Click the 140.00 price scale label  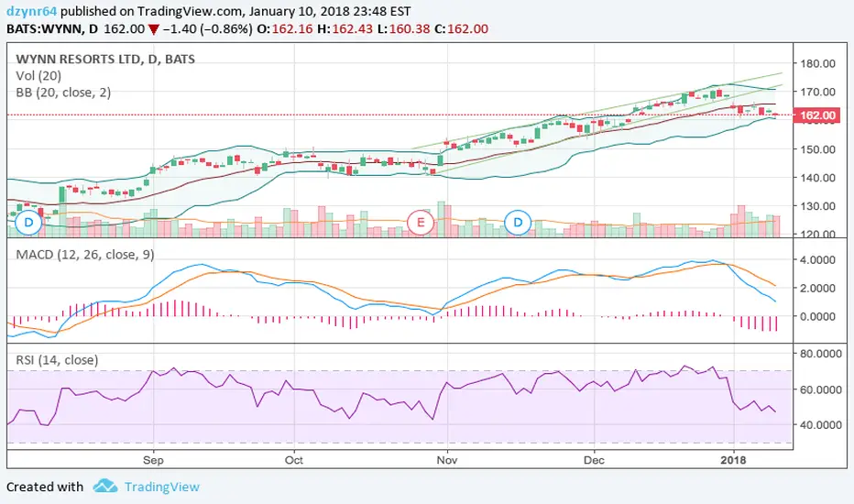(x=818, y=177)
